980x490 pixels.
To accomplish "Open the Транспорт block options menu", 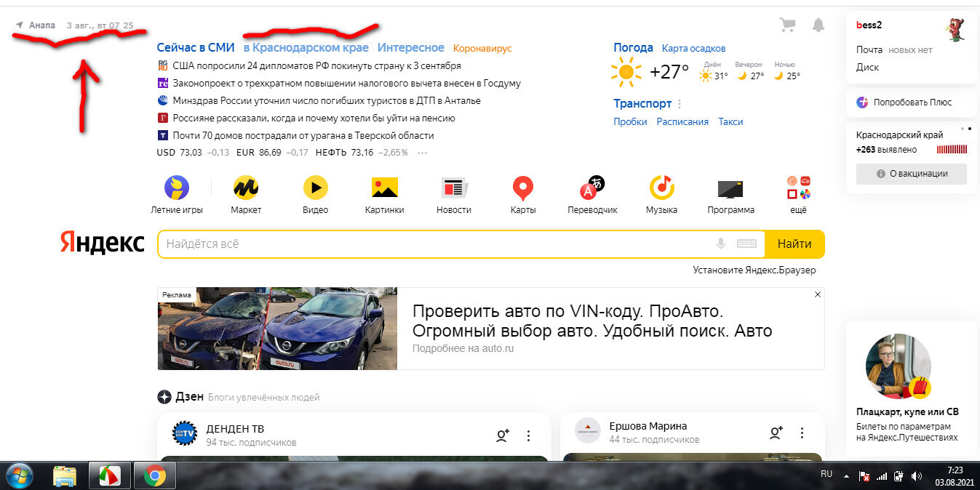I will click(680, 104).
